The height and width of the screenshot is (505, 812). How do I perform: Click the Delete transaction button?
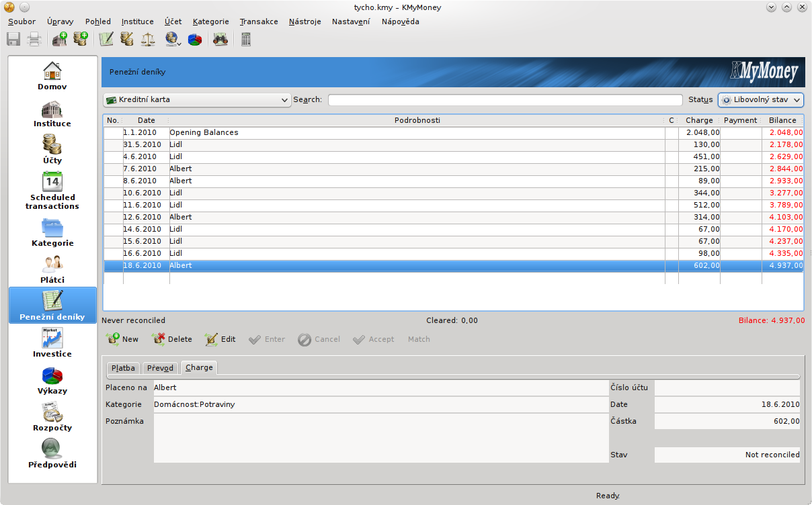coord(171,339)
